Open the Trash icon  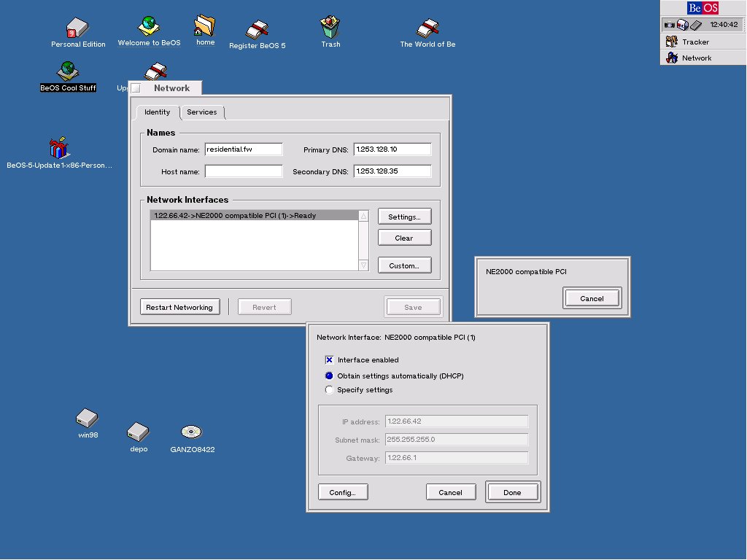[x=330, y=28]
